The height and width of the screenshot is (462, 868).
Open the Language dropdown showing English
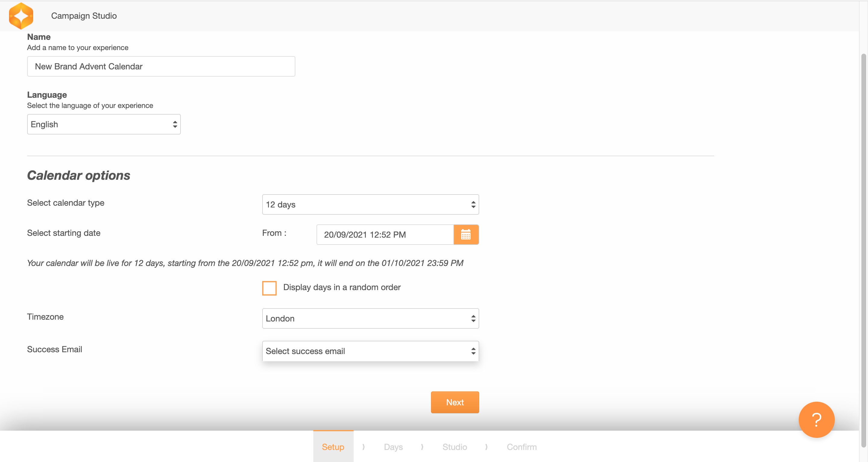click(104, 125)
